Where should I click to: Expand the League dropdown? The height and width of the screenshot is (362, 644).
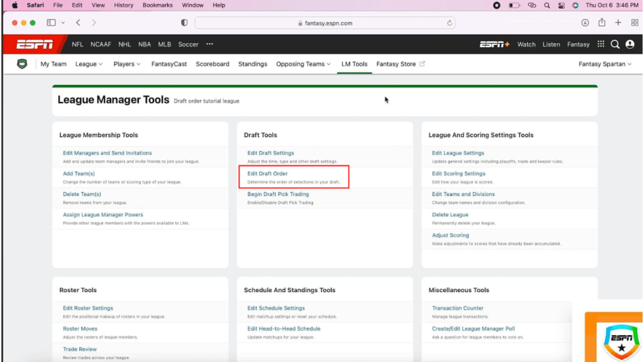[x=89, y=64]
